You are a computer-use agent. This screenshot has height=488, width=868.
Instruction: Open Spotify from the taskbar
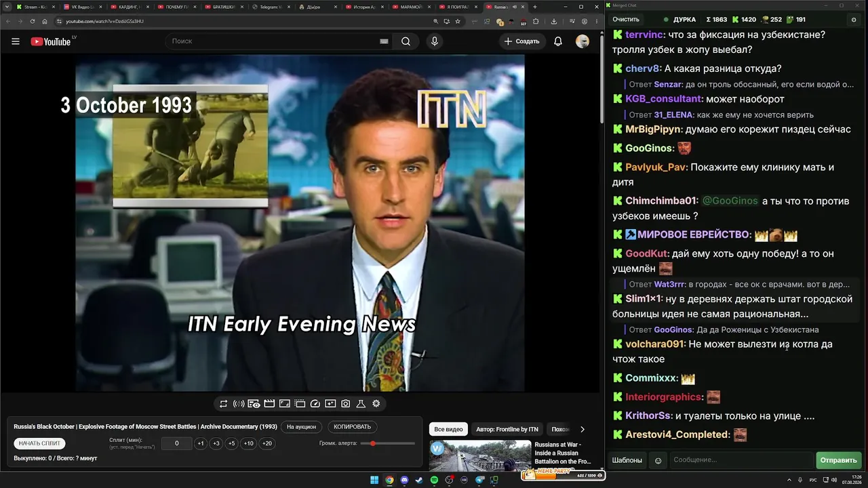(x=435, y=481)
